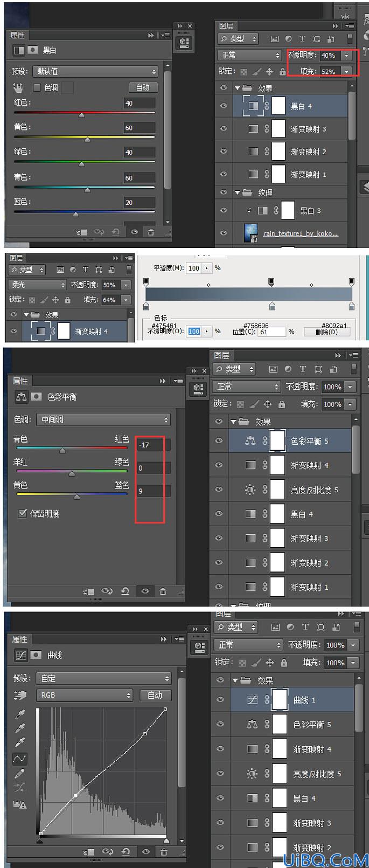Open 预设 默认值 preset dropdown
The width and height of the screenshot is (369, 868).
coord(95,71)
